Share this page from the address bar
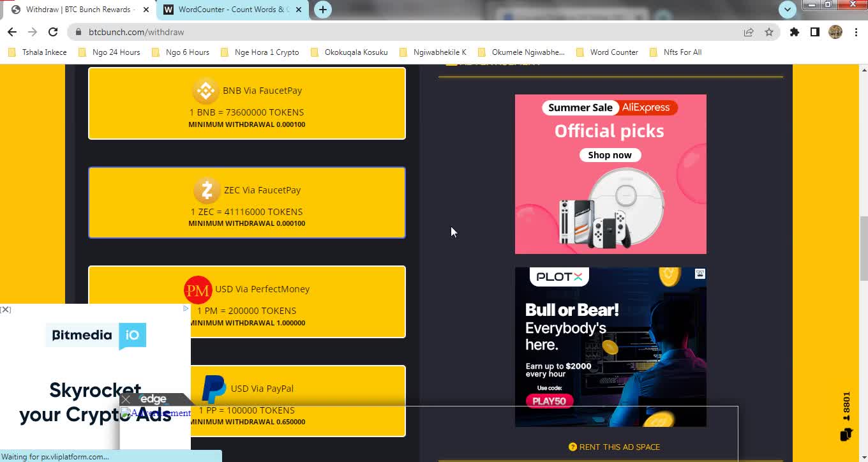This screenshot has width=868, height=462. coord(749,32)
